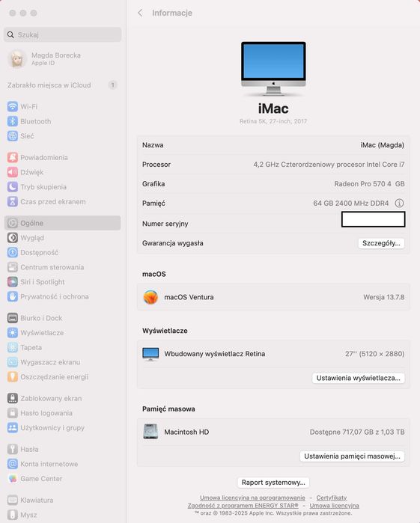Select Siri i Spotlight icon

pos(12,282)
